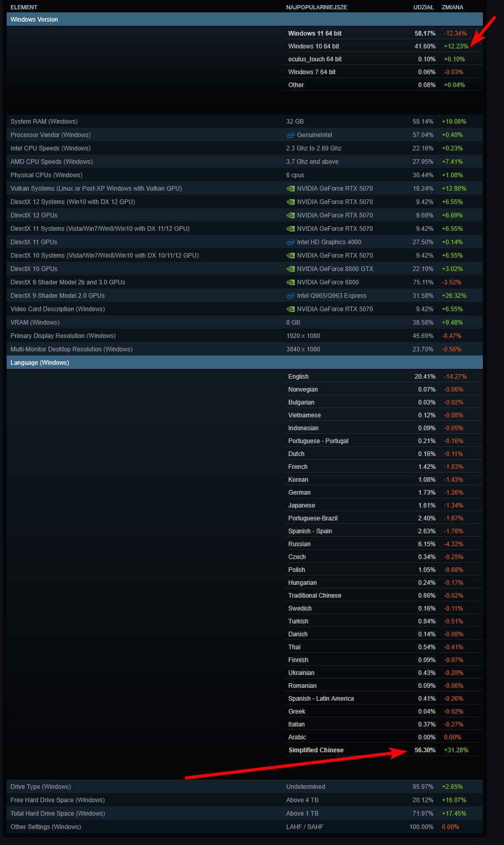The width and height of the screenshot is (504, 845).
Task: Select the Traditional Chinese language row
Action: 383,596
